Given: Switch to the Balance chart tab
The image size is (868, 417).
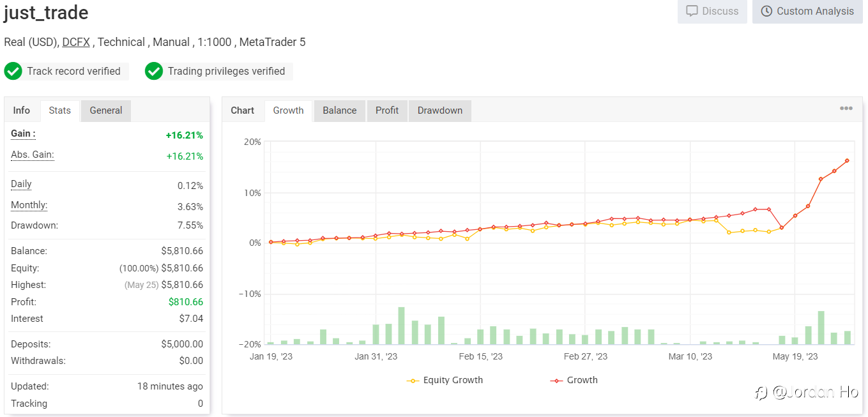Looking at the screenshot, I should click(340, 110).
